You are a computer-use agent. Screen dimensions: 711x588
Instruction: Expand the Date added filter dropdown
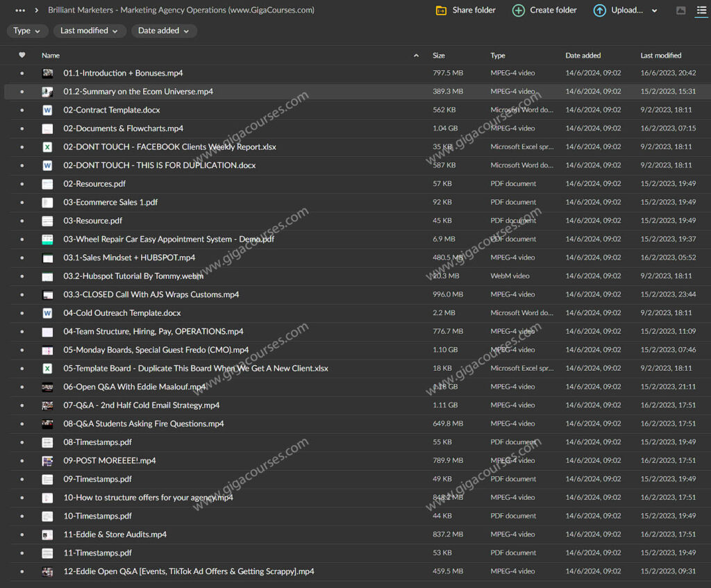coord(164,31)
